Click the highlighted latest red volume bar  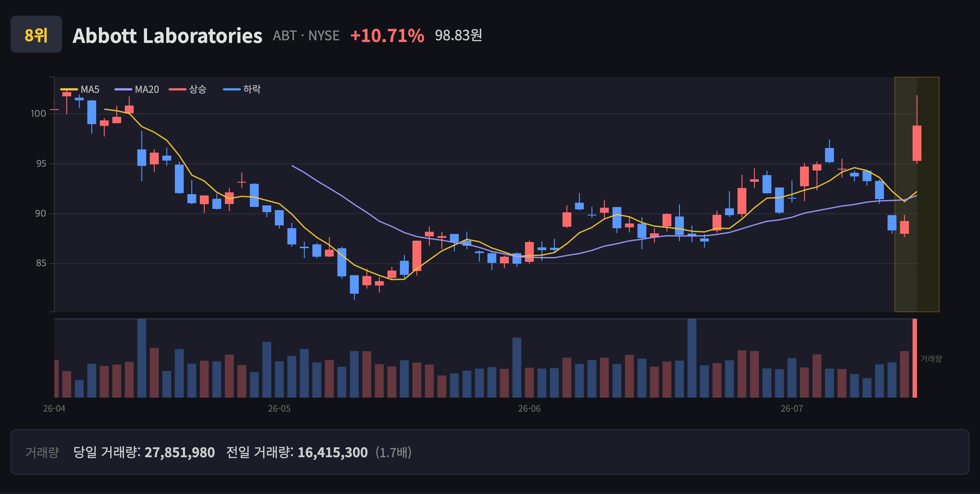[915, 358]
